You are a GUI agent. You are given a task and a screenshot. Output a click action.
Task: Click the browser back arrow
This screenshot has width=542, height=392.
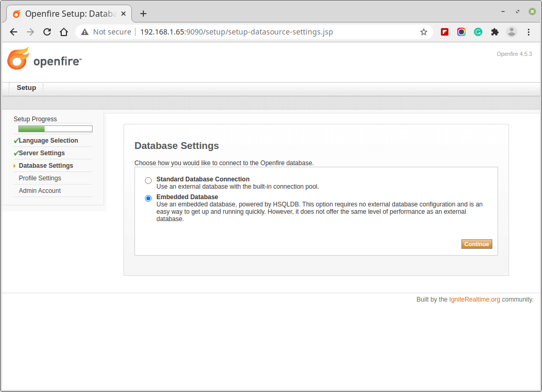click(14, 32)
